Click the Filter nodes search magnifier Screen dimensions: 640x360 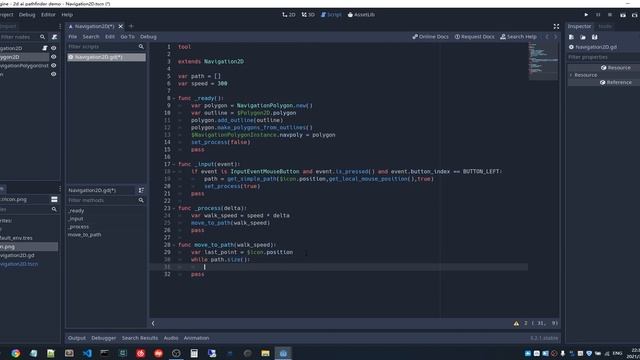(x=42, y=37)
